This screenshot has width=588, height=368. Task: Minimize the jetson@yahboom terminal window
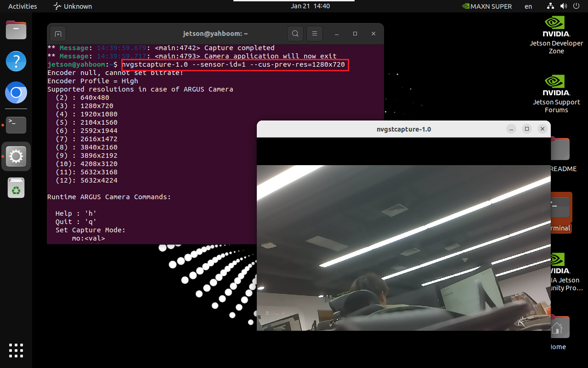[x=337, y=34]
